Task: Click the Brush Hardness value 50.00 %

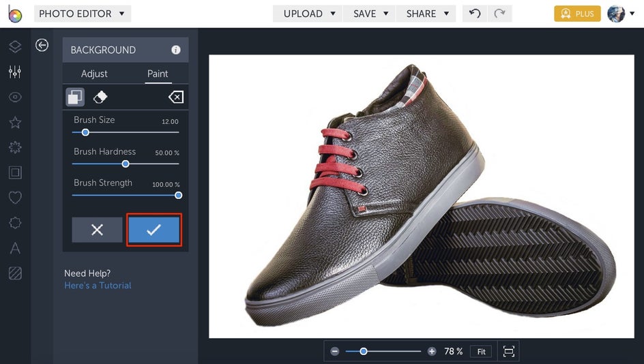Action: coord(167,153)
